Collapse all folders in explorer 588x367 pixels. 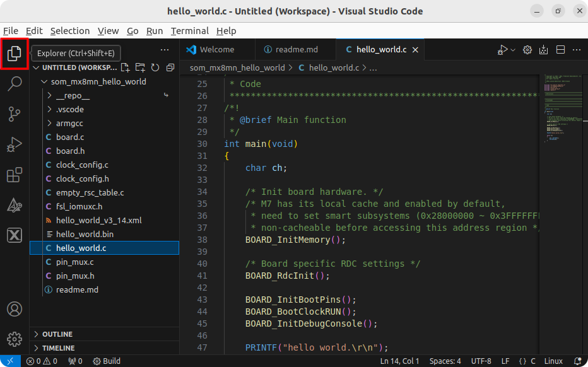coord(170,67)
